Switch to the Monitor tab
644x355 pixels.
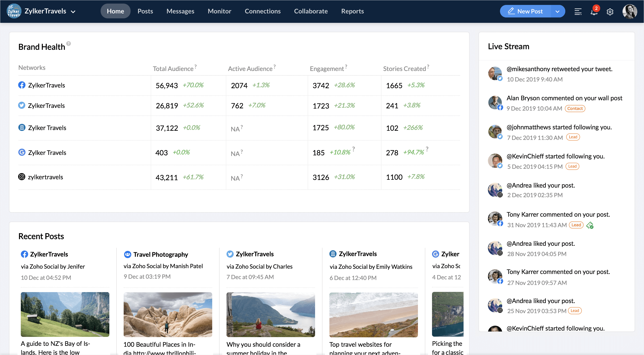(219, 11)
